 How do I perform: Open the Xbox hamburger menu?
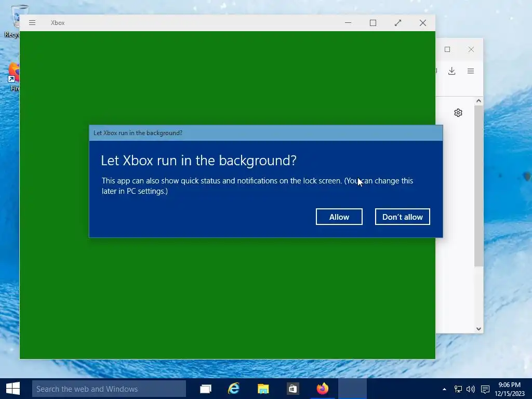pos(32,23)
